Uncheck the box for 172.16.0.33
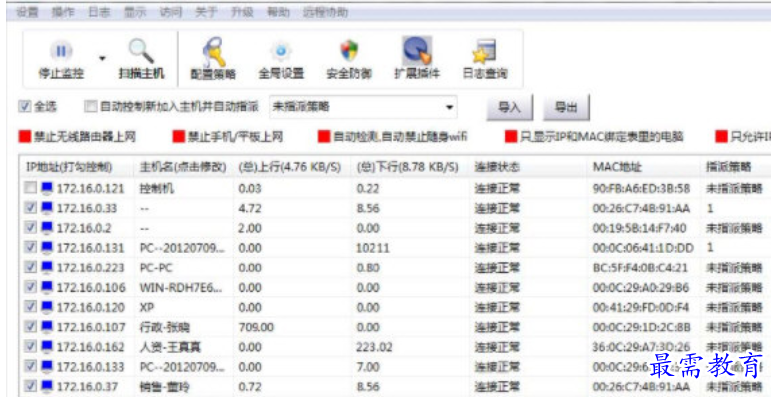771x397 pixels. coord(30,208)
